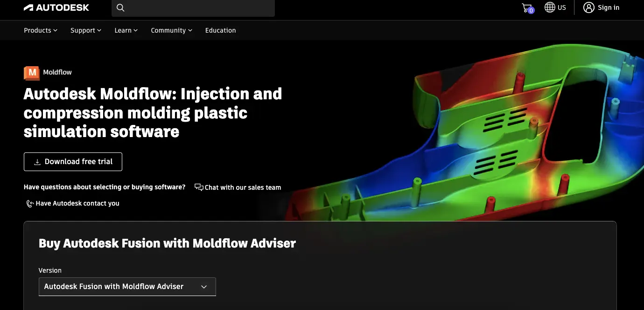Click the Autodesk logo
Viewport: 644px width, 310px height.
point(56,7)
